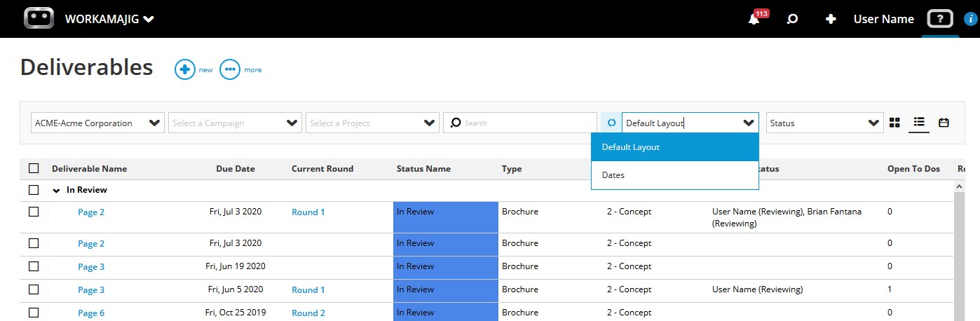Sort by Current Round column header
This screenshot has height=321, width=980.
tap(322, 169)
